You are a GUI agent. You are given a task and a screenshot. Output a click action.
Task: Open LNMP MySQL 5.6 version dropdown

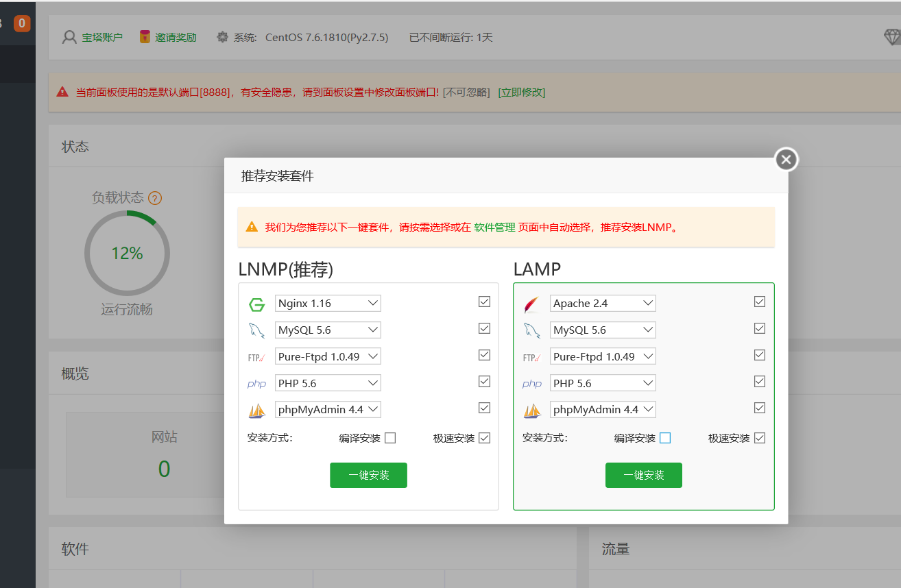pos(328,330)
